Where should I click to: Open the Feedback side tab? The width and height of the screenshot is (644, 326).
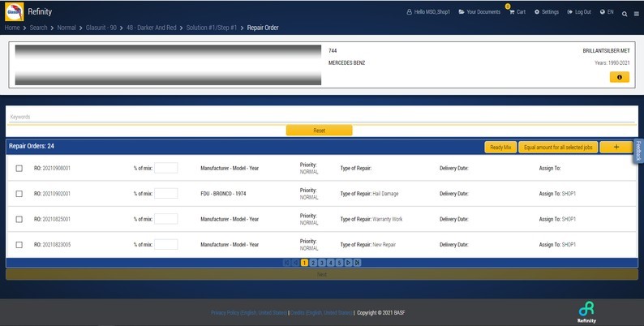point(638,151)
